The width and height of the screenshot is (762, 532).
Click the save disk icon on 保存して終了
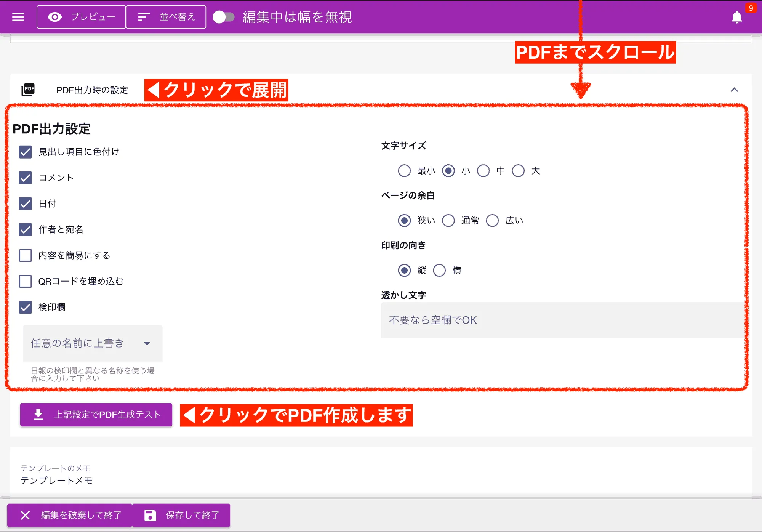click(x=150, y=515)
